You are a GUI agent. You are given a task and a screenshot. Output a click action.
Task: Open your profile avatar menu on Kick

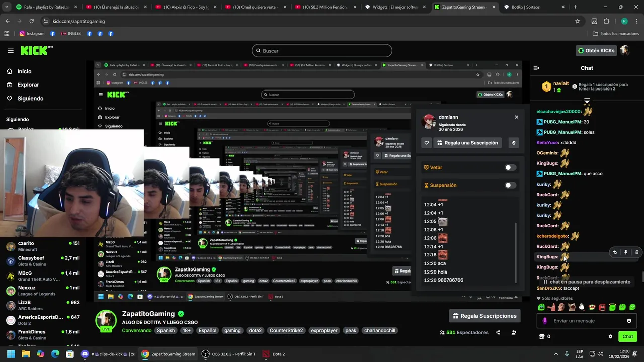point(625,50)
